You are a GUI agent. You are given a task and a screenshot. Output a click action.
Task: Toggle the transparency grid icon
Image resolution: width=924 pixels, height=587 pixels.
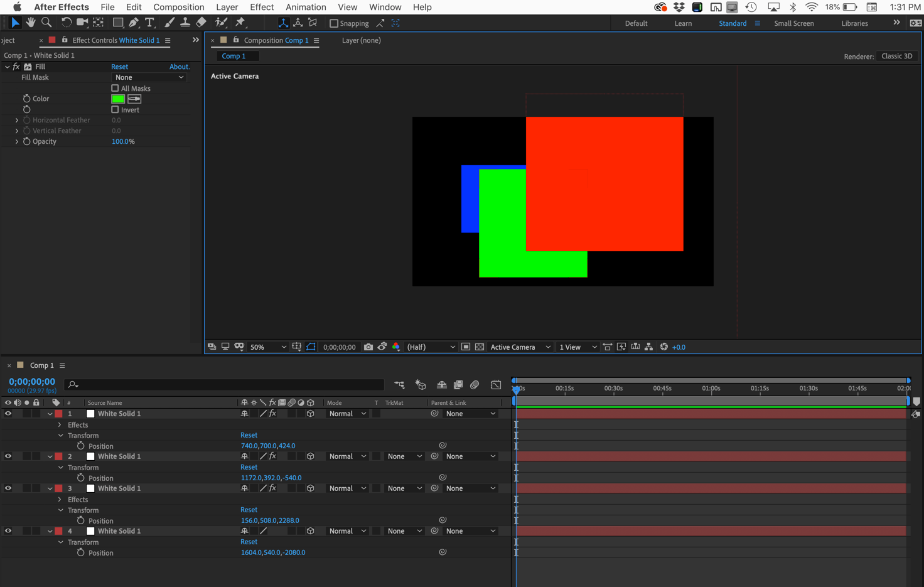480,347
